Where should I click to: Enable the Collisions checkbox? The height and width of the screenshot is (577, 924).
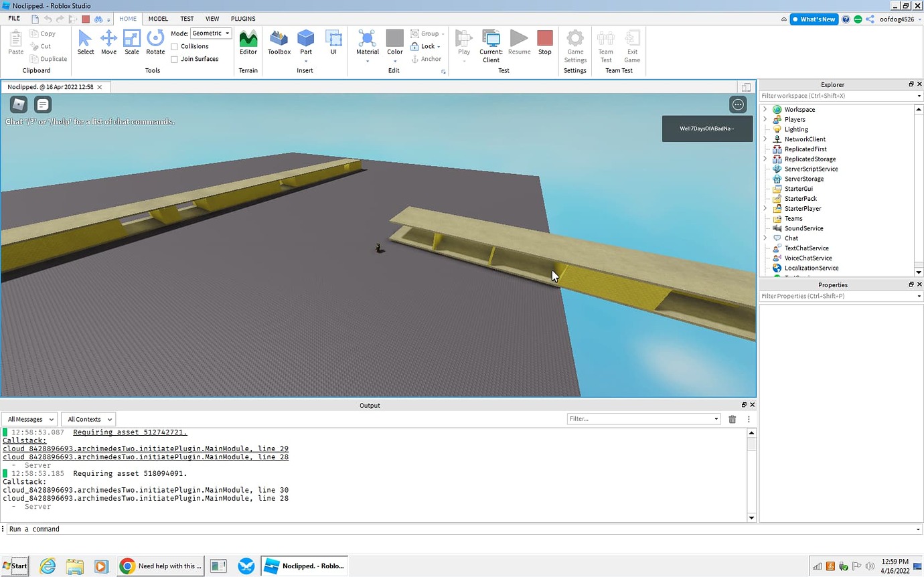point(175,46)
